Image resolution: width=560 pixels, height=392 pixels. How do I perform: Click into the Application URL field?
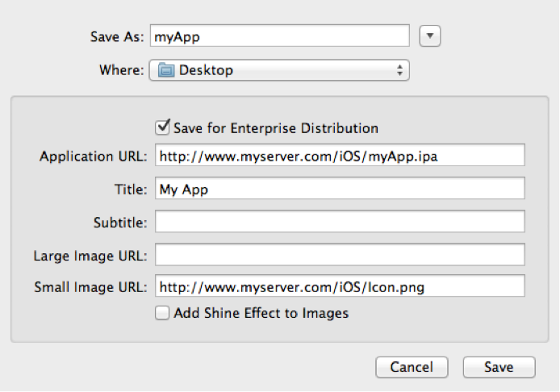pos(339,156)
